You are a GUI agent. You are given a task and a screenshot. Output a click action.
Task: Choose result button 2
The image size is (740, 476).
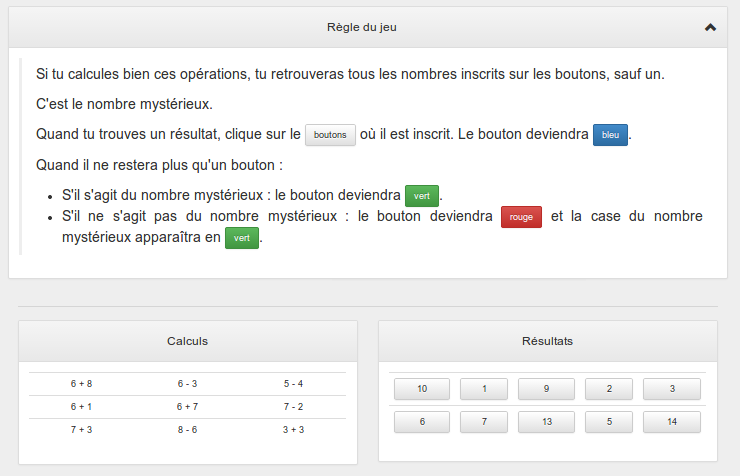click(x=609, y=389)
